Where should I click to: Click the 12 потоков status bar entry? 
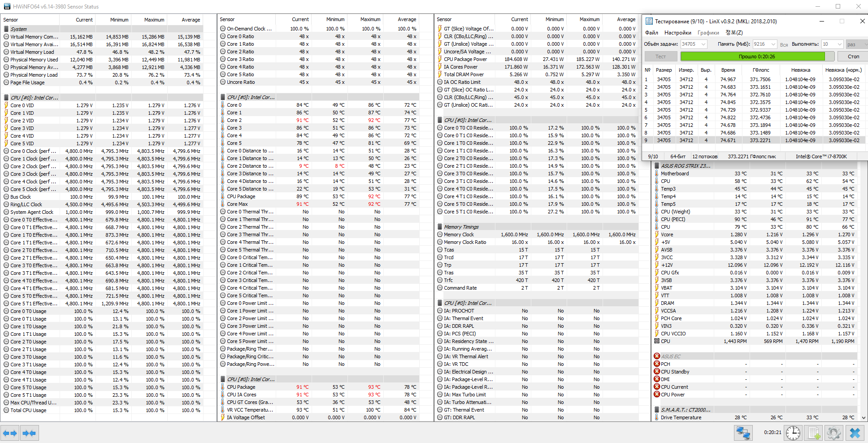(705, 156)
